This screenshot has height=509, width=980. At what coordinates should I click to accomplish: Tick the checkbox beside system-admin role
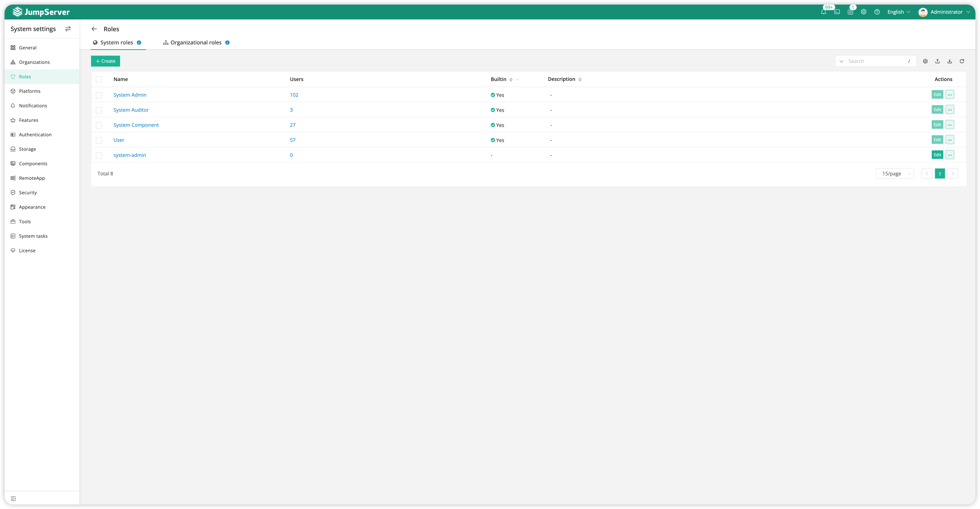[99, 155]
